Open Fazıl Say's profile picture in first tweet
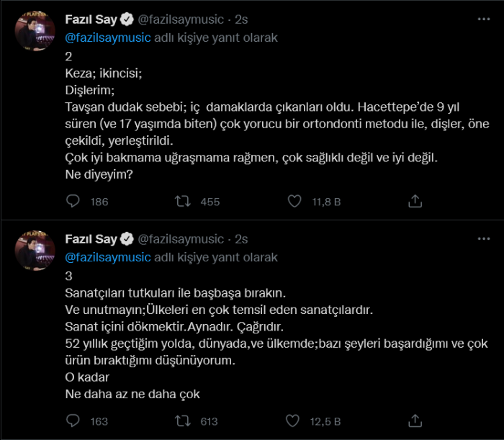The height and width of the screenshot is (440, 504). pyautogui.click(x=34, y=32)
